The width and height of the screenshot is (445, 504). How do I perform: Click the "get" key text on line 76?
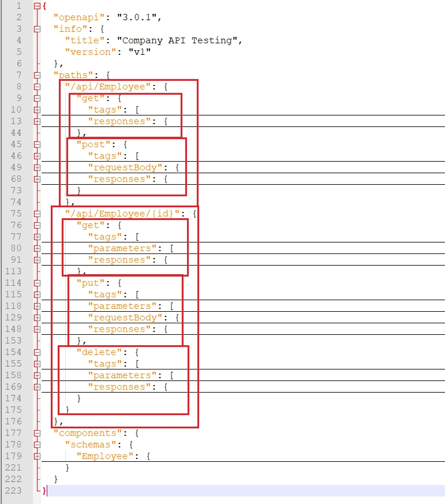(91, 225)
